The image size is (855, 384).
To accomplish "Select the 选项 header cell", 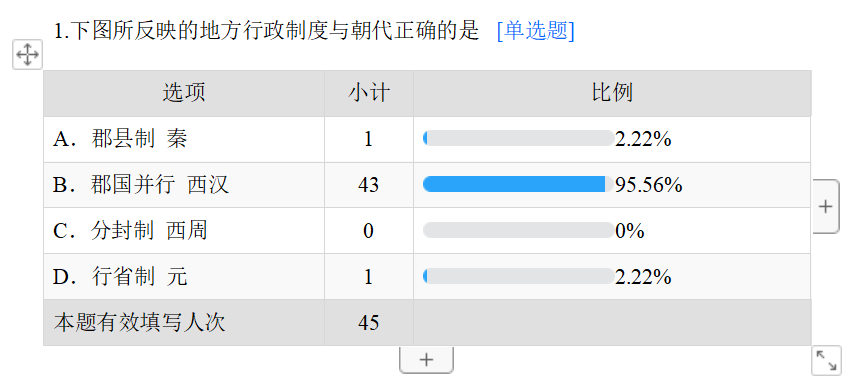I will pyautogui.click(x=184, y=93).
